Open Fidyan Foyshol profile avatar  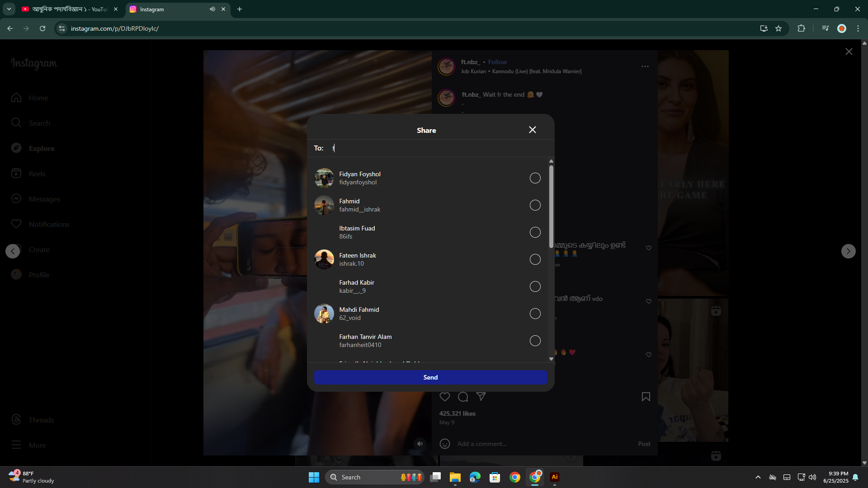[324, 178]
